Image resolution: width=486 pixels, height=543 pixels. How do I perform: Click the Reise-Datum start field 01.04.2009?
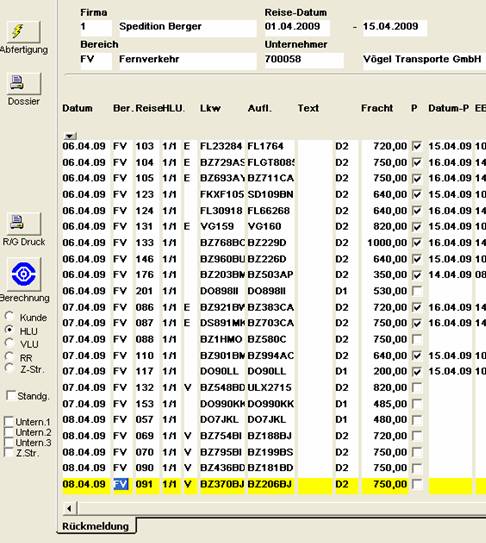tap(297, 28)
